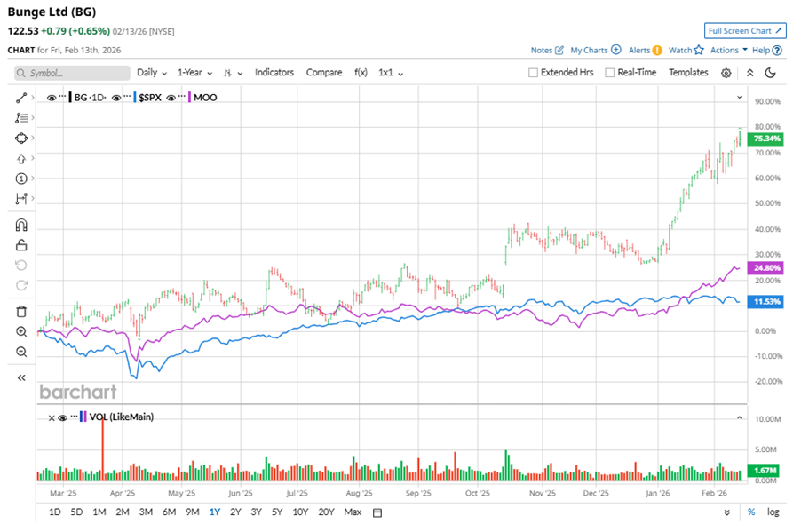Delete drawings with the trash icon
Screen dimensions: 801x532
[x=21, y=311]
